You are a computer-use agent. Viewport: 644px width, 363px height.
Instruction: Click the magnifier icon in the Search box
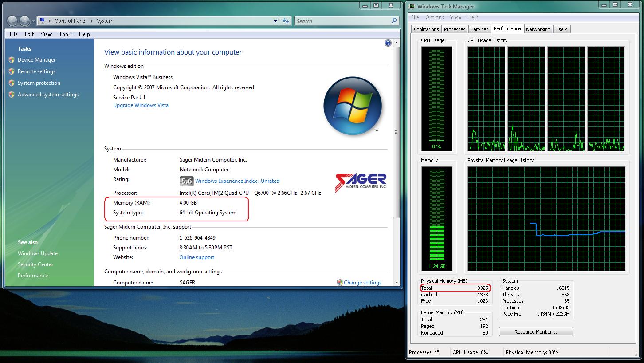pos(394,21)
